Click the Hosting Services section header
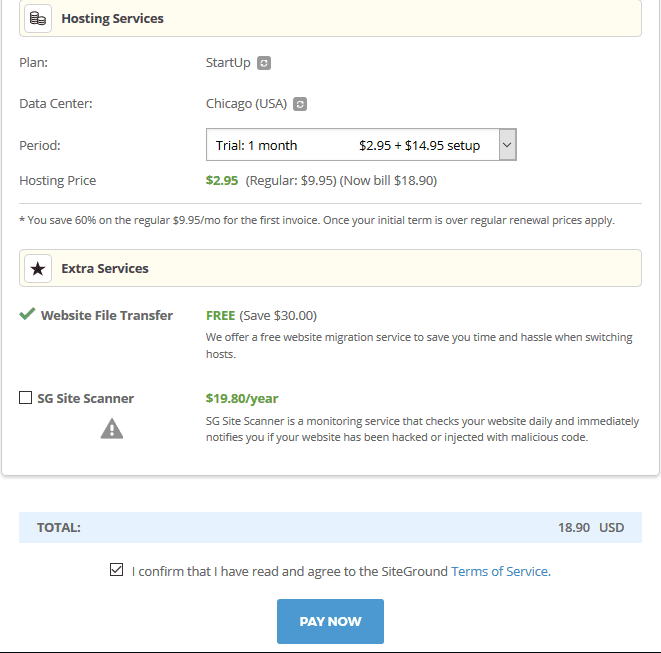The image size is (661, 653). [x=112, y=18]
